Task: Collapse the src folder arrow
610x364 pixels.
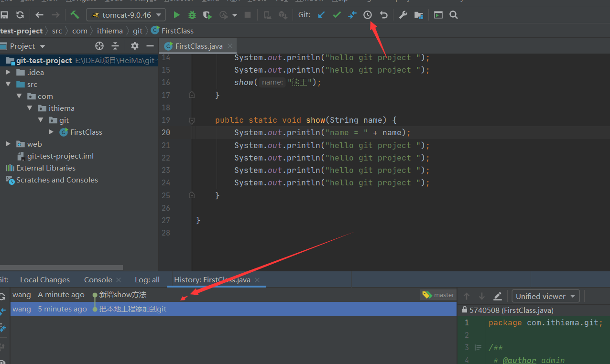Action: click(8, 84)
